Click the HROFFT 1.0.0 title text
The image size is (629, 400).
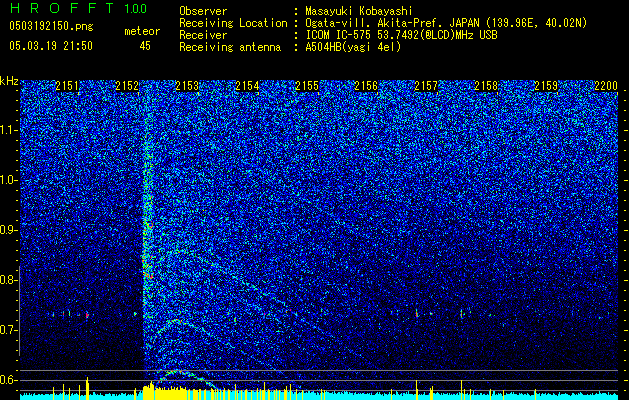click(78, 8)
